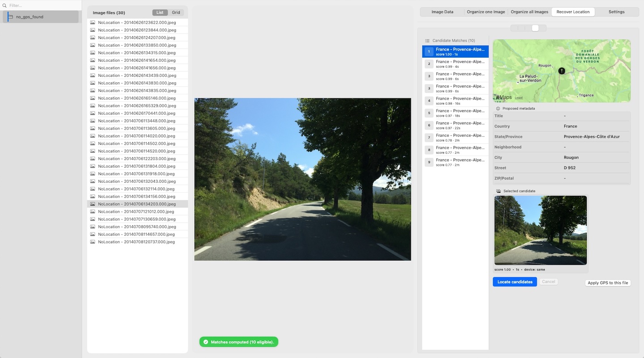
Task: Click the selected candidate thumbnail image
Action: (540, 230)
